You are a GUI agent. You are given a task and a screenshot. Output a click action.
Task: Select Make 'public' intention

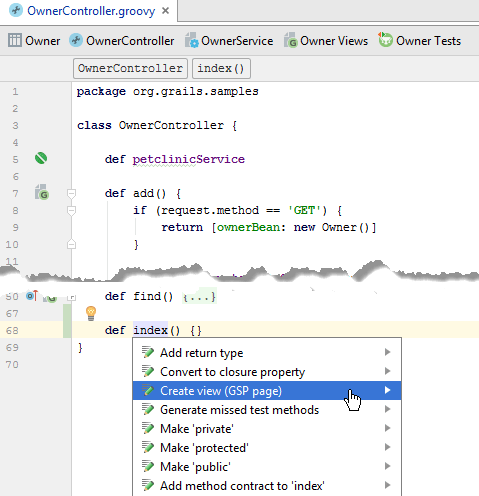267,467
